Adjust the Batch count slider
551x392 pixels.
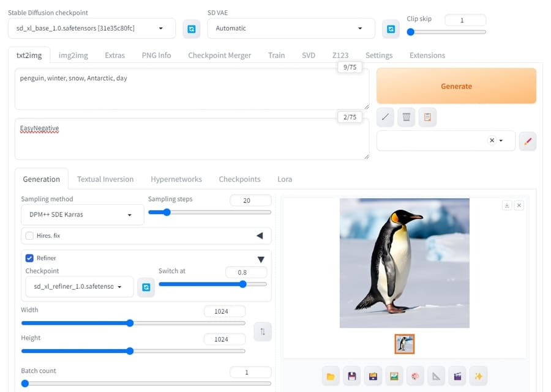tap(146, 383)
